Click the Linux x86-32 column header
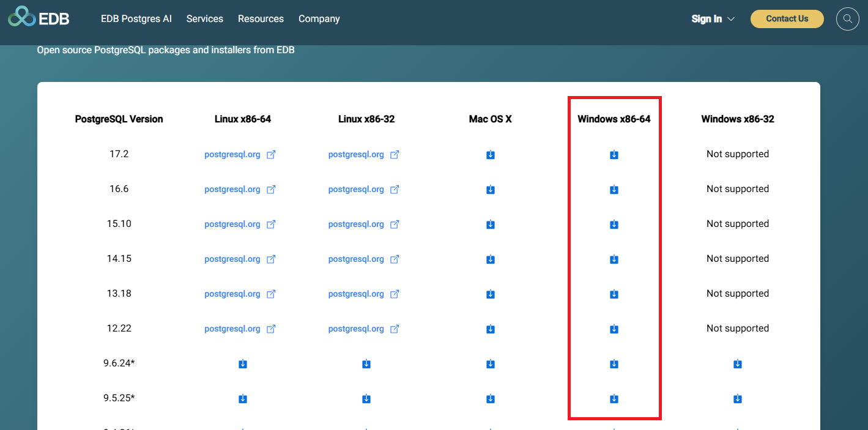The image size is (868, 430). (x=366, y=119)
